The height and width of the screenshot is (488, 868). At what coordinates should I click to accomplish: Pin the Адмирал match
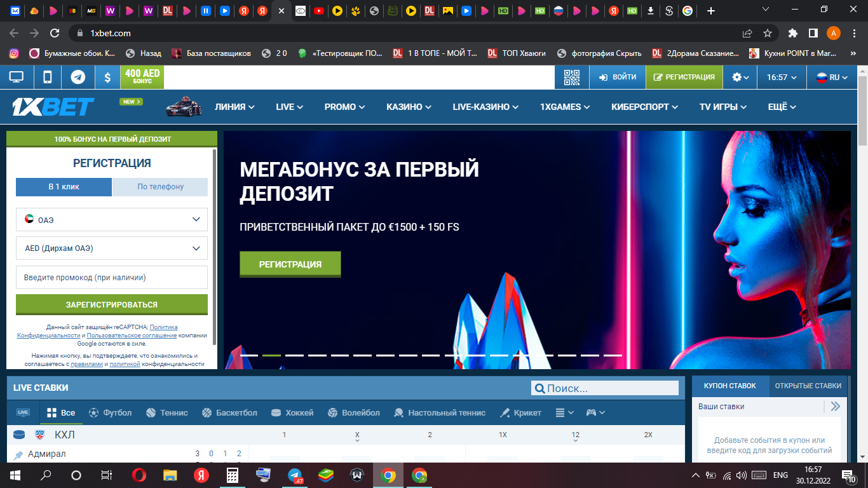coord(18,455)
